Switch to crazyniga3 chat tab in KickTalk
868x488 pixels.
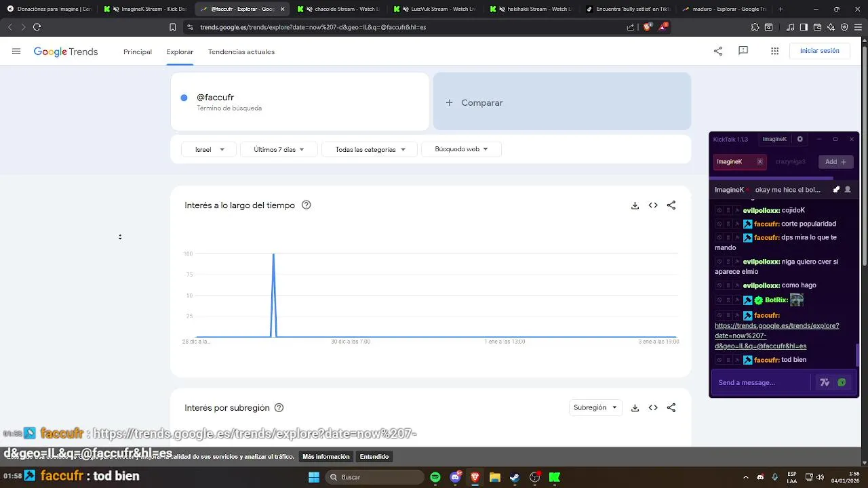coord(790,162)
